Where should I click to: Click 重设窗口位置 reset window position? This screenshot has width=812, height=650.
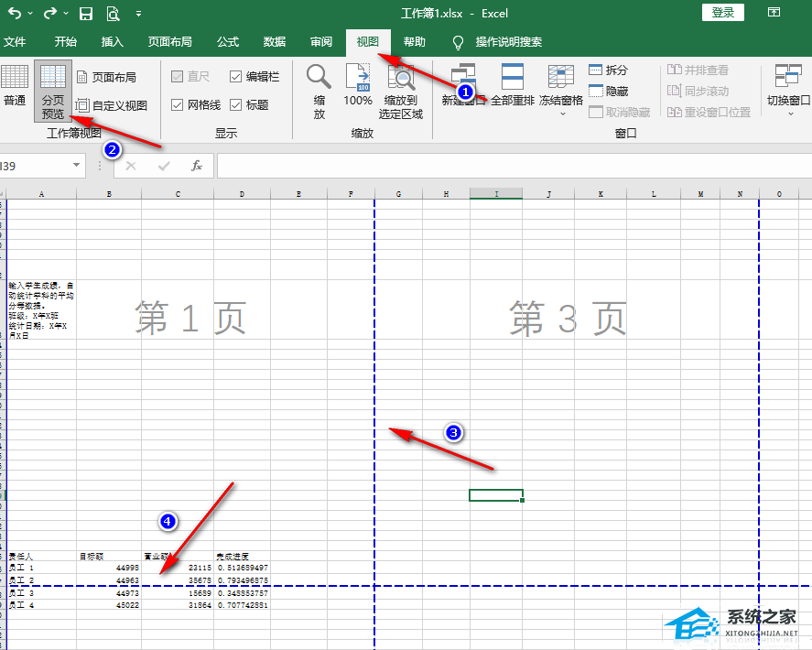(709, 113)
